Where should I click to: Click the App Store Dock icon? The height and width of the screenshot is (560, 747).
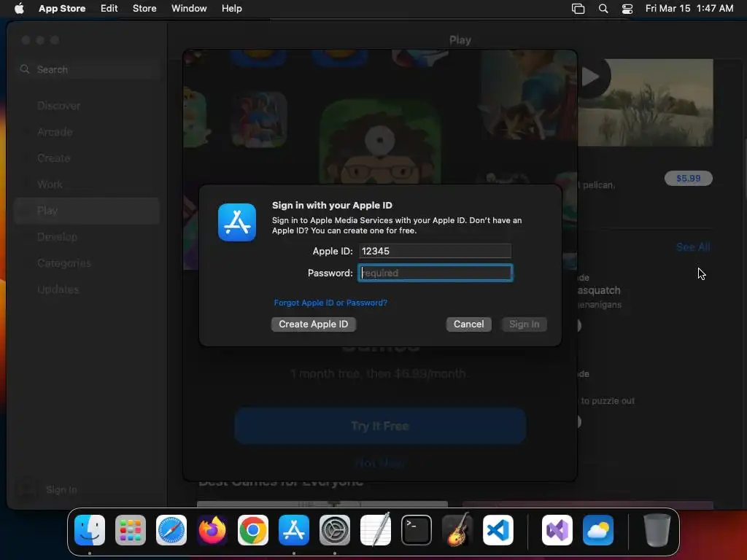click(294, 530)
